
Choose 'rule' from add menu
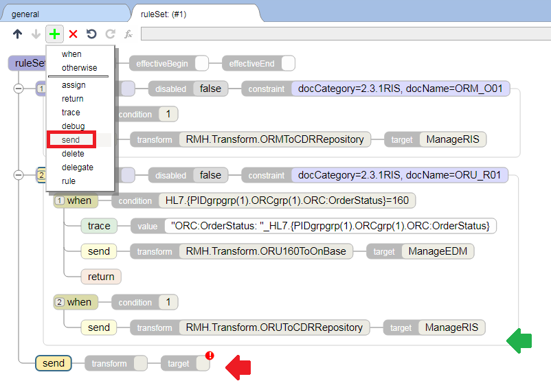(69, 181)
